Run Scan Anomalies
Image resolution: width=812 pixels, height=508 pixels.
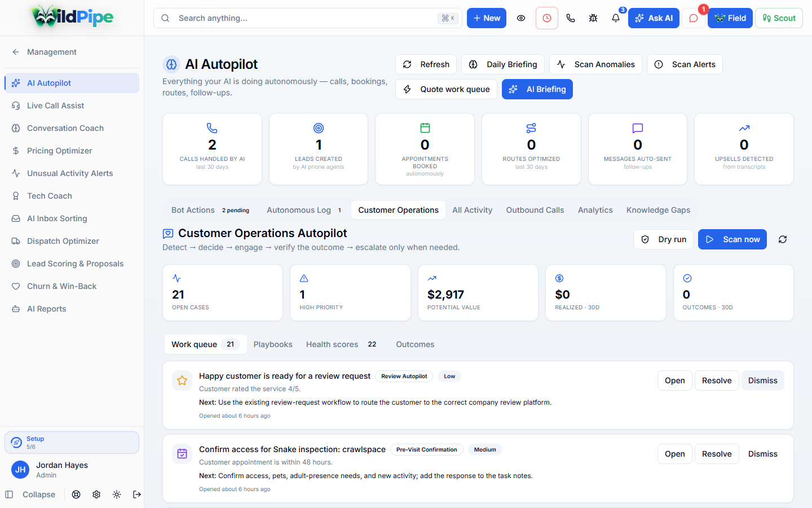(595, 64)
